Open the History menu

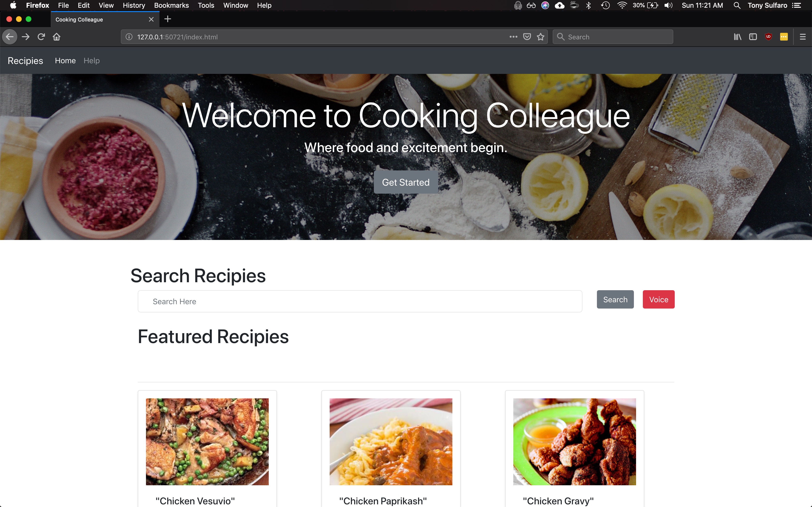[x=134, y=5]
